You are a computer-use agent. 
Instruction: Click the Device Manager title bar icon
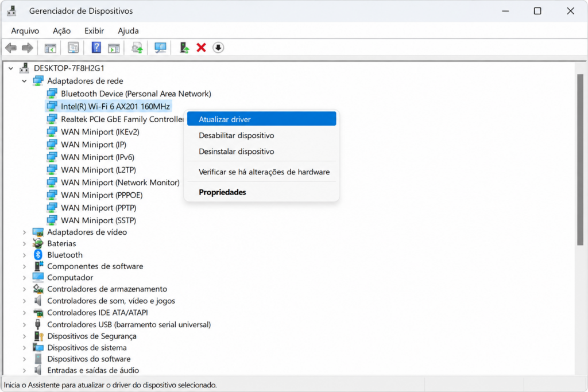[x=11, y=11]
